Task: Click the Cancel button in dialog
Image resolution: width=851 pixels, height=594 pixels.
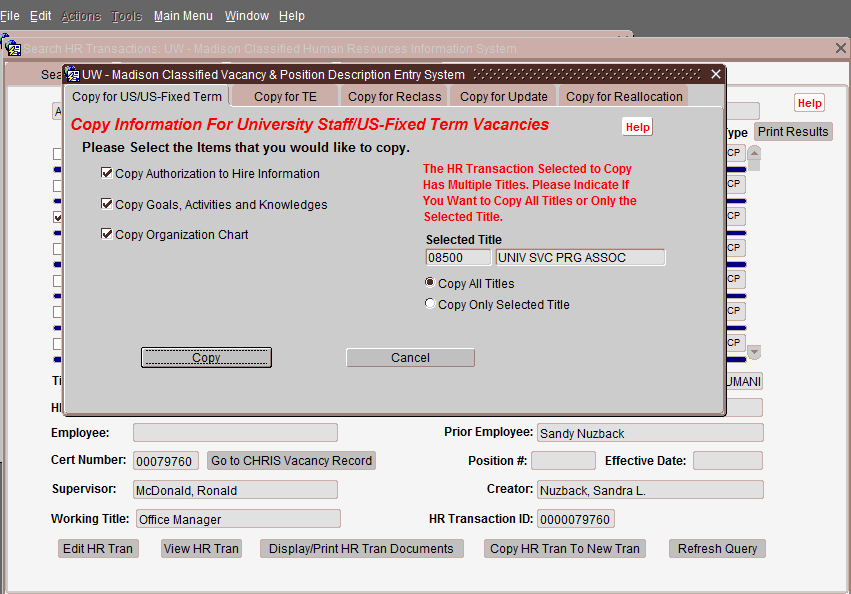Action: click(x=410, y=357)
